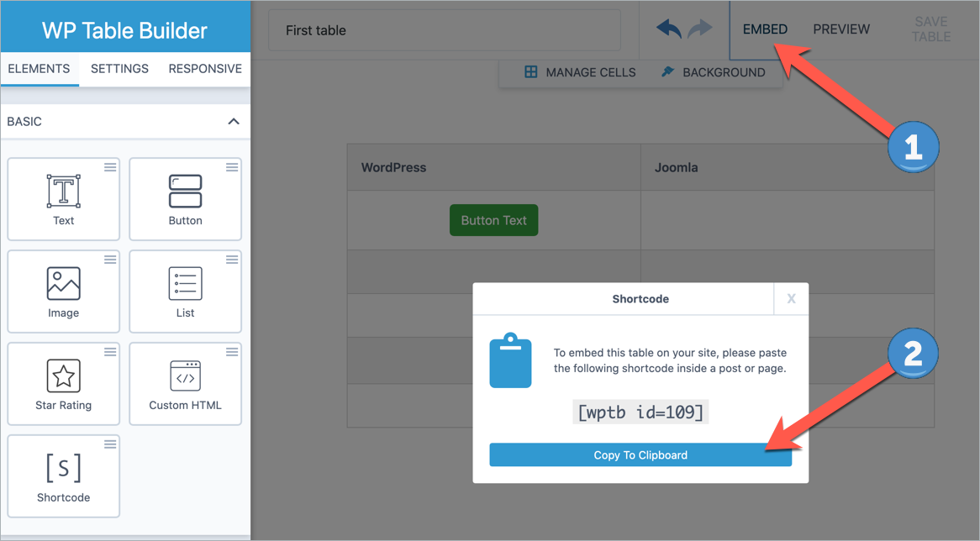Screen dimensions: 980x541
Task: Click the EMBED button
Action: [x=764, y=28]
